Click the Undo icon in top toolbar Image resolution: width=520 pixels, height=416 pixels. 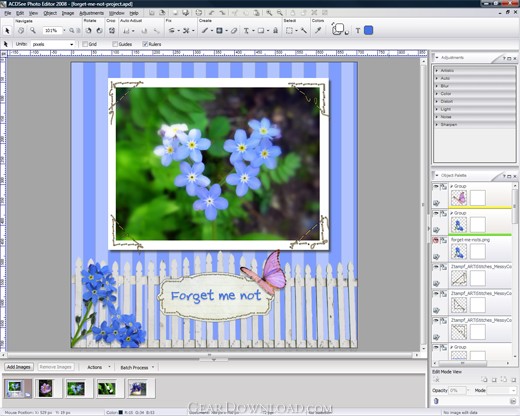tap(211, 13)
